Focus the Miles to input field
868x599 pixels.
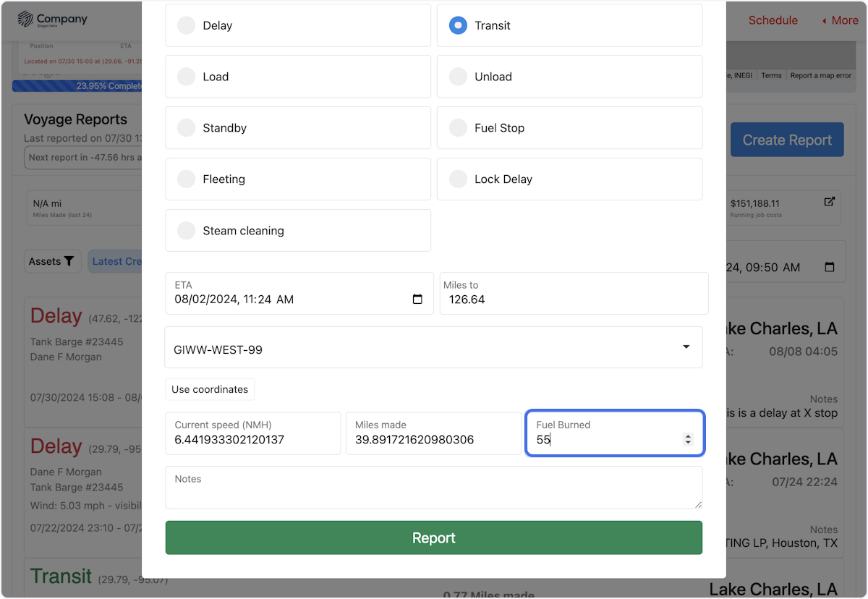[x=573, y=299]
